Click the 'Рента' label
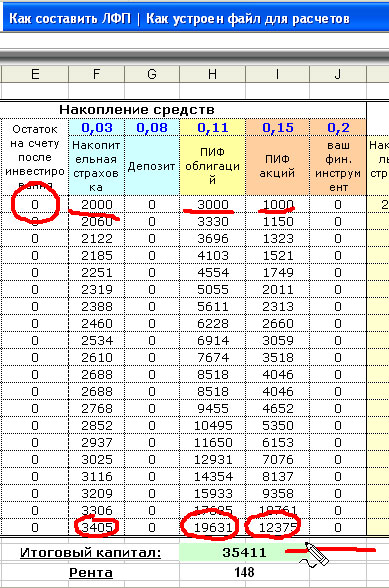 [x=91, y=573]
